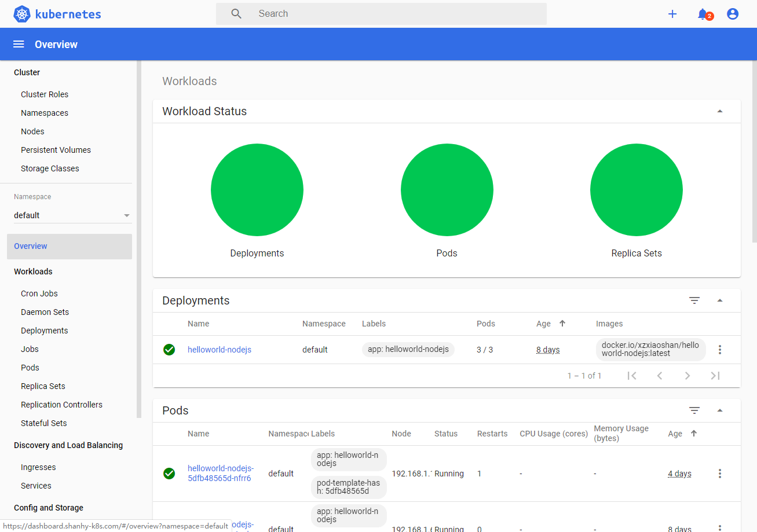
Task: Click the Restarts column header in Pods
Action: tap(492, 434)
